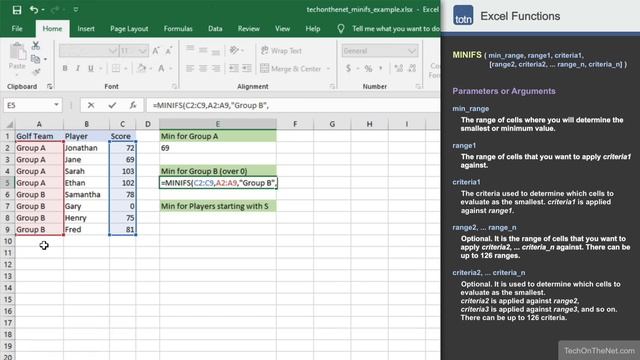The width and height of the screenshot is (640, 360).
Task: Click the Min for Group A cell
Action: pyautogui.click(x=218, y=136)
